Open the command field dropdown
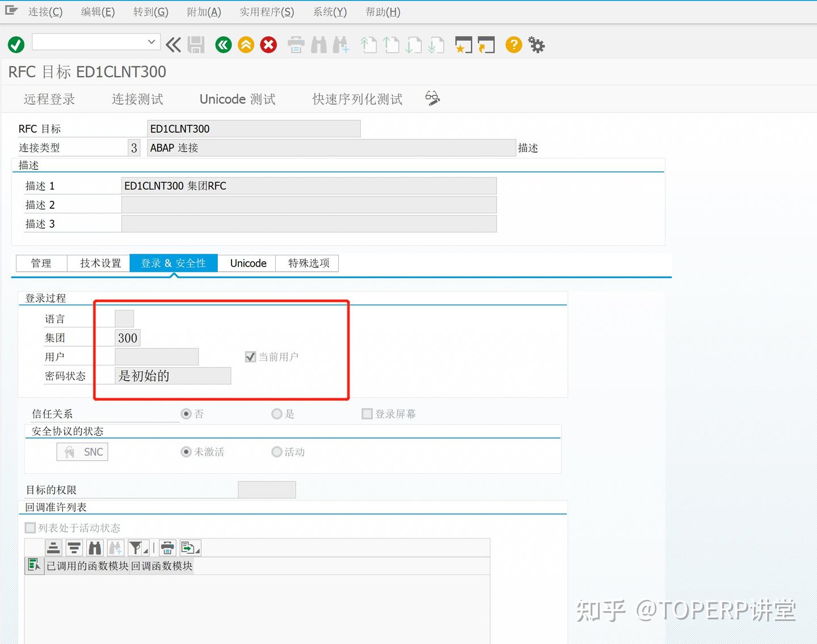Viewport: 817px width, 644px height. 151,42
